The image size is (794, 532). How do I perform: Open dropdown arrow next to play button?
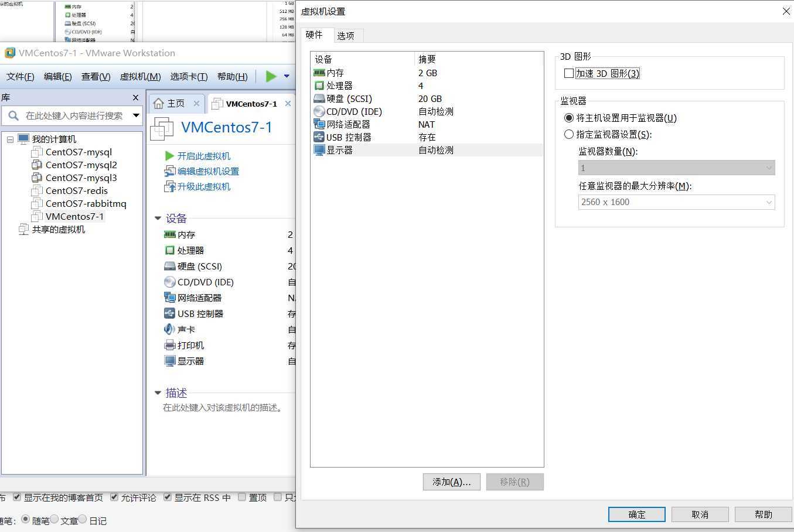287,76
